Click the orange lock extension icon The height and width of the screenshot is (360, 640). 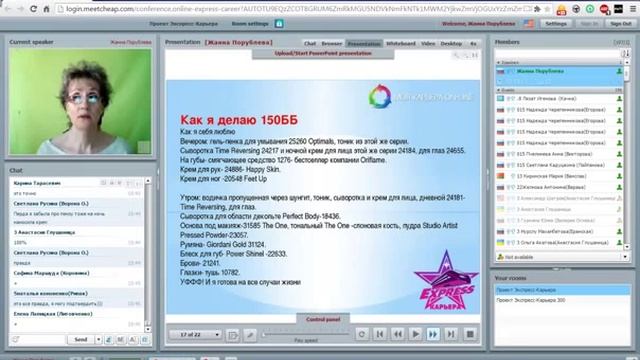coord(562,9)
